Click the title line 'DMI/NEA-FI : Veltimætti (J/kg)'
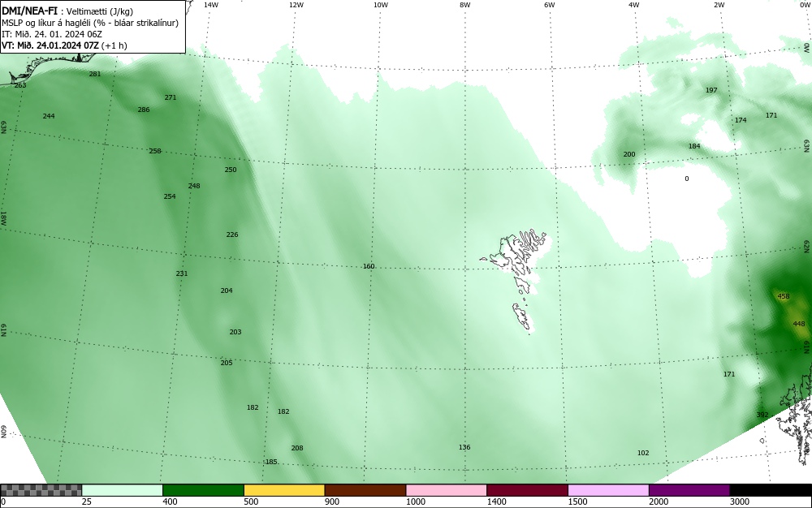 point(67,11)
